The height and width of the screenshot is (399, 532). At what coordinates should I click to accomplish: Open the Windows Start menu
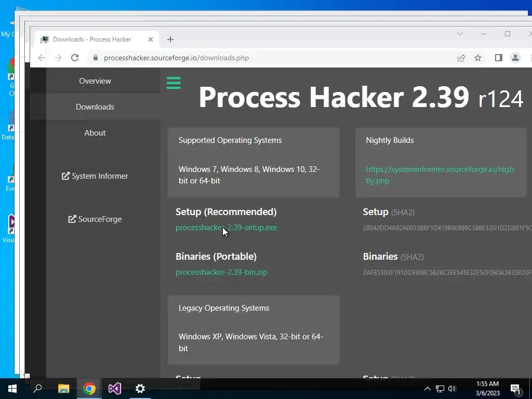pyautogui.click(x=12, y=389)
